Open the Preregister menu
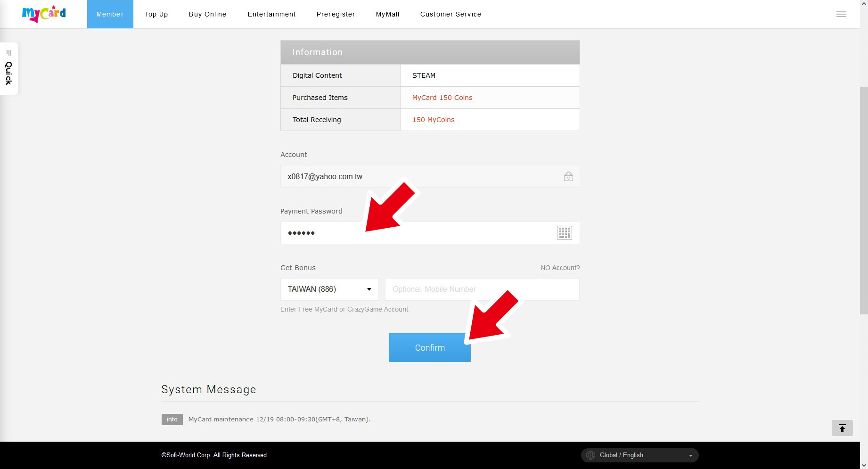The height and width of the screenshot is (469, 868). click(336, 14)
